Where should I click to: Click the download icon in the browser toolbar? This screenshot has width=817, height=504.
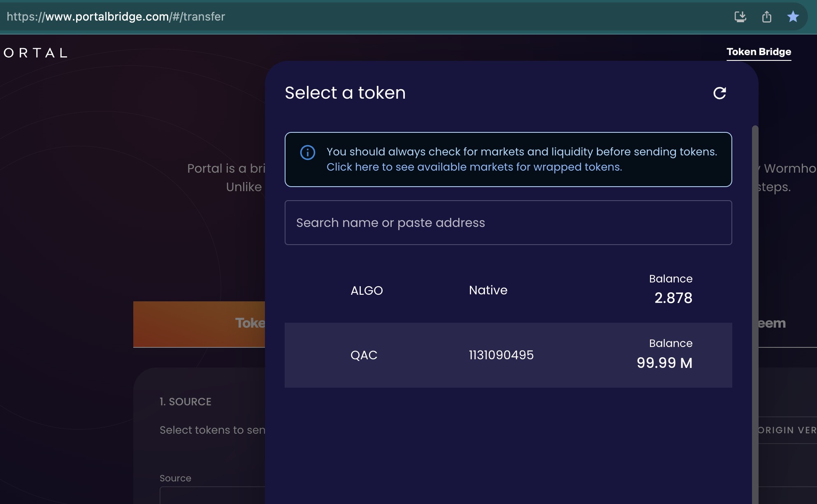tap(740, 16)
